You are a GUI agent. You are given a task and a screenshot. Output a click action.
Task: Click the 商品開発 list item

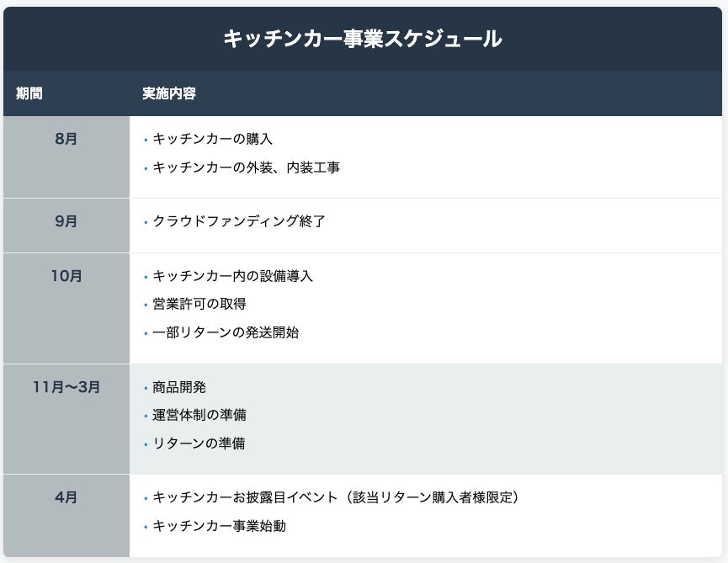coord(179,387)
